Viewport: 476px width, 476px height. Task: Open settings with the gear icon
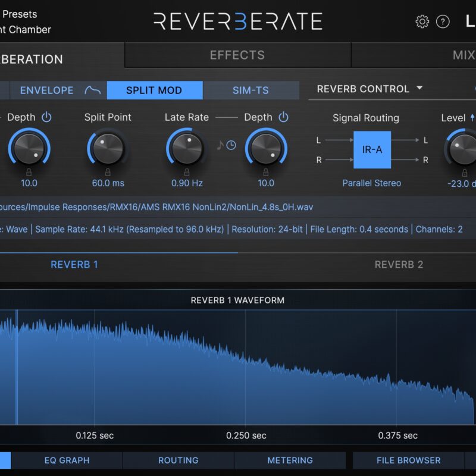pyautogui.click(x=422, y=21)
